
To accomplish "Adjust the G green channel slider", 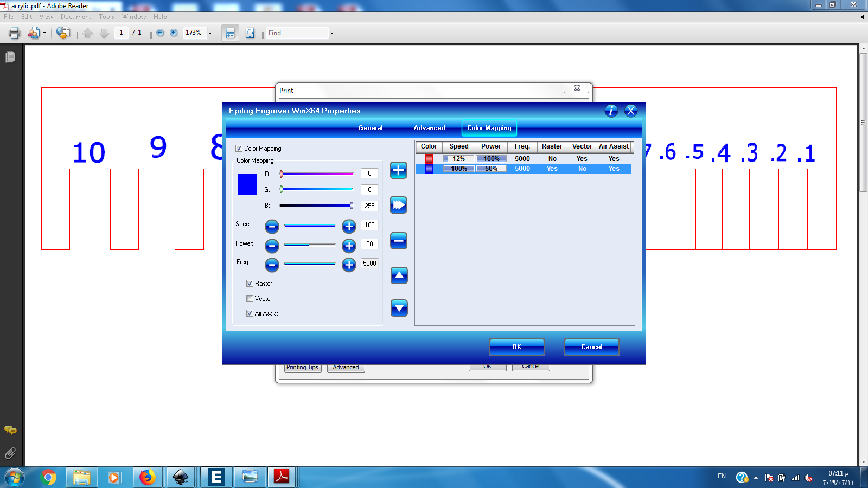I will (316, 189).
